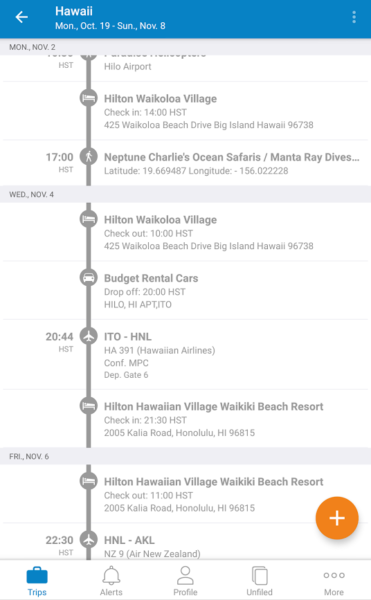Click the car icon for Budget Rental
This screenshot has width=371, height=600.
[89, 277]
